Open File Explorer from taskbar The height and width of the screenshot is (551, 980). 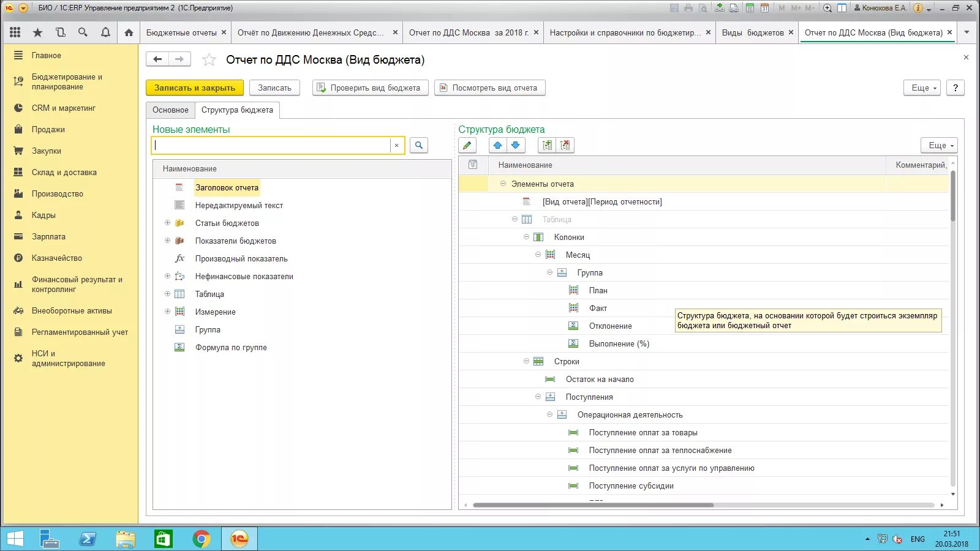(x=126, y=539)
